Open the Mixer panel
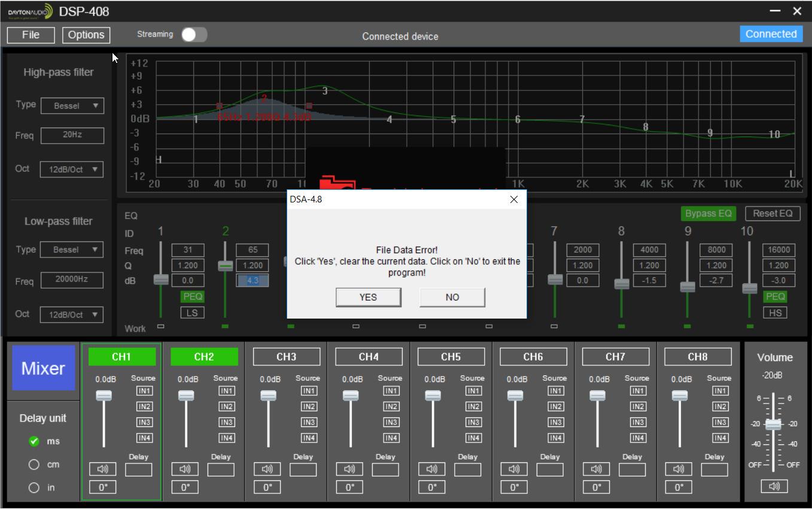The width and height of the screenshot is (812, 509). click(44, 368)
